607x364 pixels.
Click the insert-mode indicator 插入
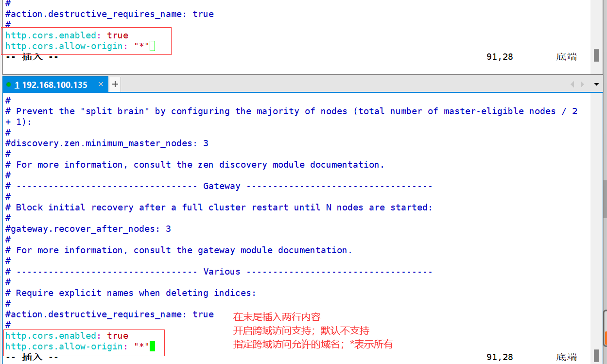tap(31, 356)
